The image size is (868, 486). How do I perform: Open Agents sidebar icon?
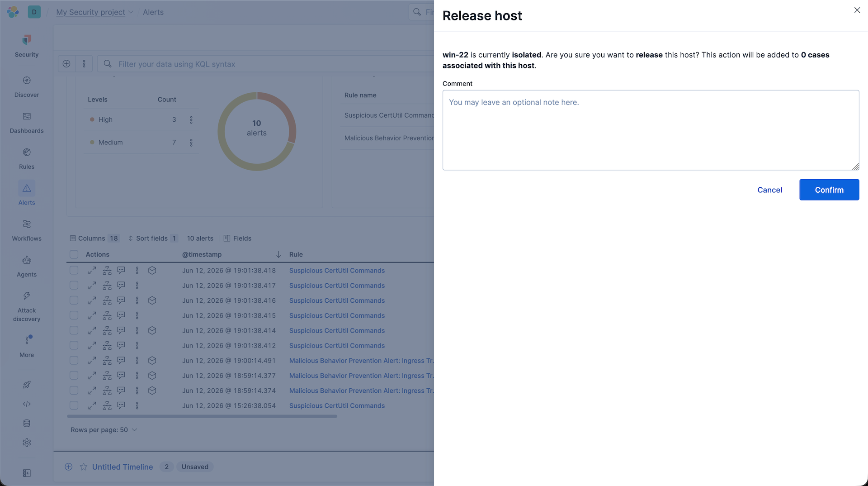pos(27,267)
